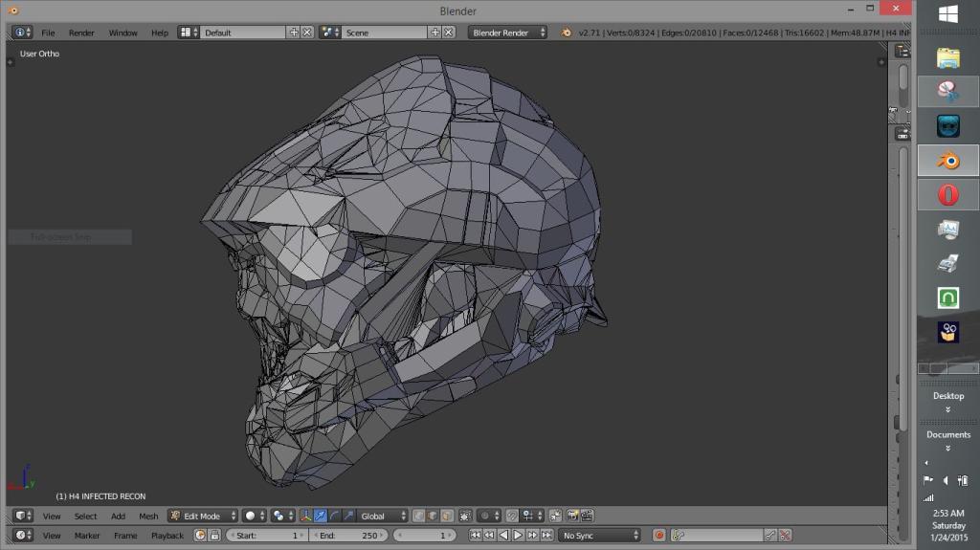Open the Info editor type selector
The height and width of the screenshot is (550, 980).
click(x=21, y=33)
